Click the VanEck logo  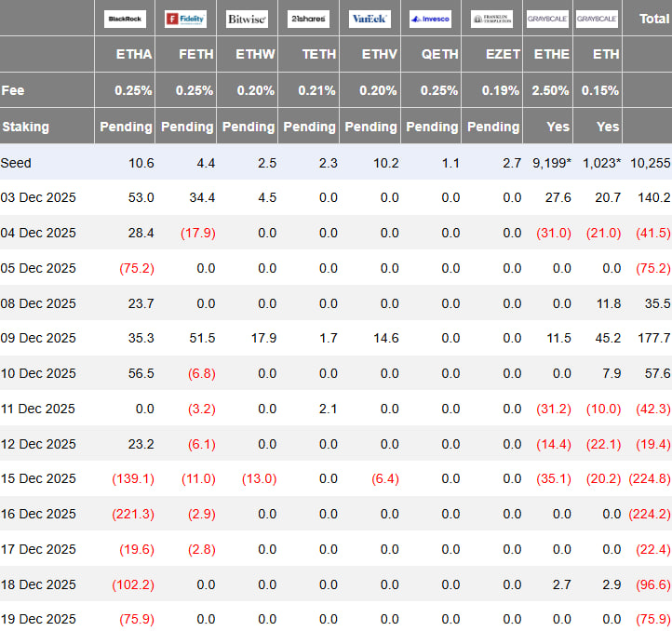coord(370,19)
